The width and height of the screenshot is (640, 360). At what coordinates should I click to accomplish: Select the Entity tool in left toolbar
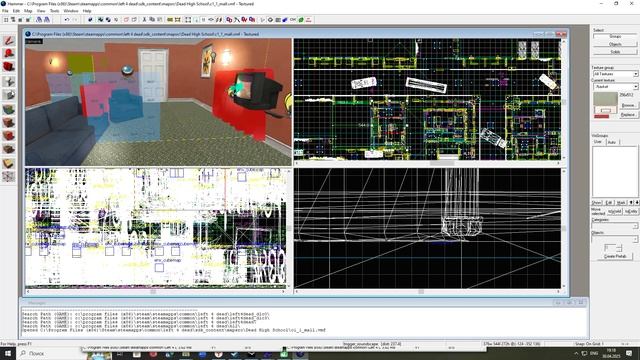(9, 81)
